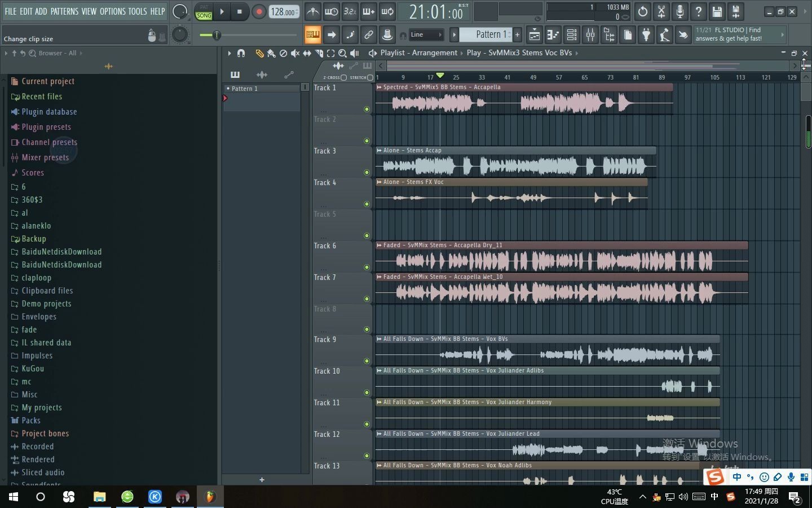812x508 pixels.
Task: Select the Draw pencil tool in playlist
Action: pyautogui.click(x=259, y=53)
